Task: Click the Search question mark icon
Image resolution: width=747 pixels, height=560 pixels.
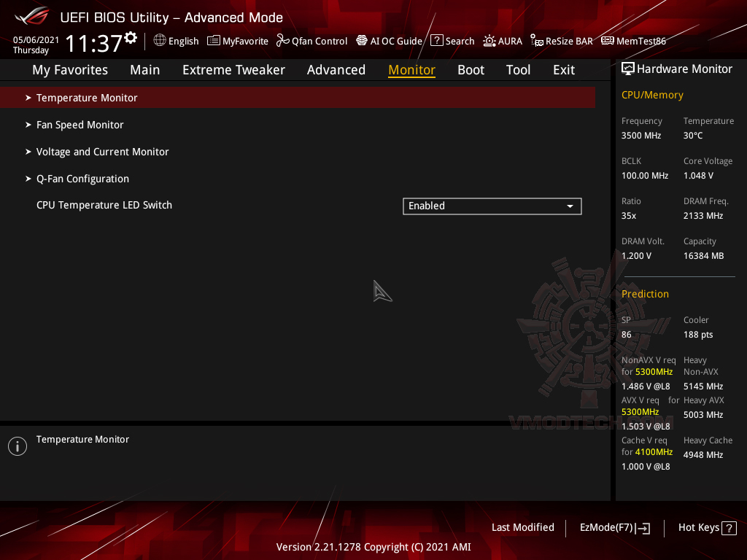Action: click(x=437, y=41)
